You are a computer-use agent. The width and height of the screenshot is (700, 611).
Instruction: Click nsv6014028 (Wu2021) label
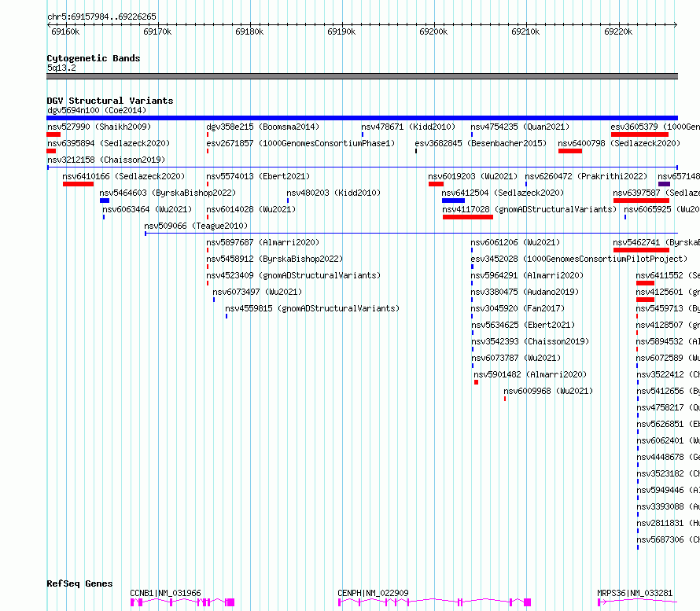[x=251, y=209]
